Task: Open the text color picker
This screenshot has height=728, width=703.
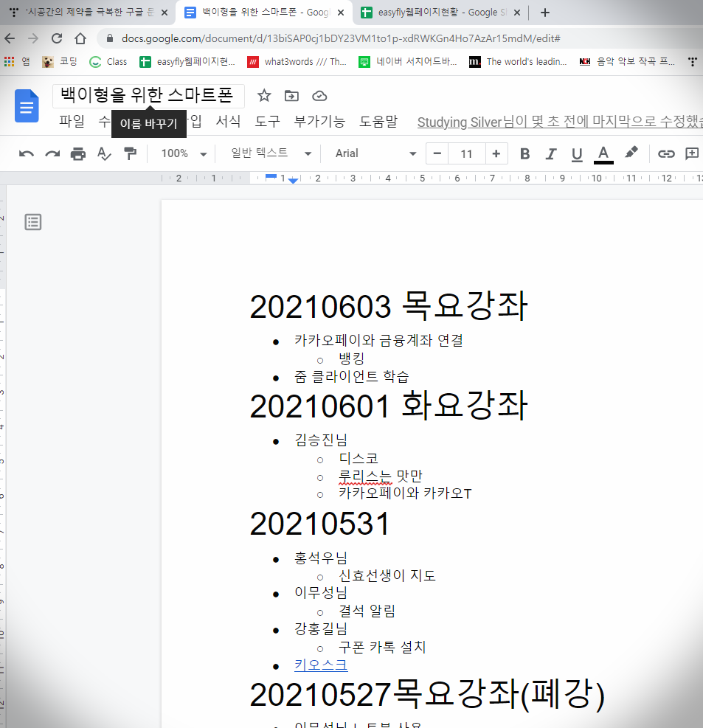Action: [x=603, y=154]
